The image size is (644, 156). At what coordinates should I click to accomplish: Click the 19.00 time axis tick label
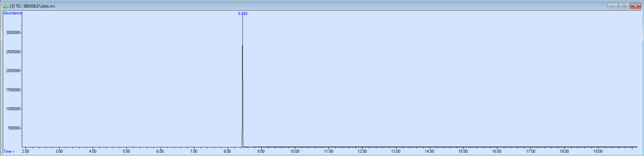pos(598,151)
